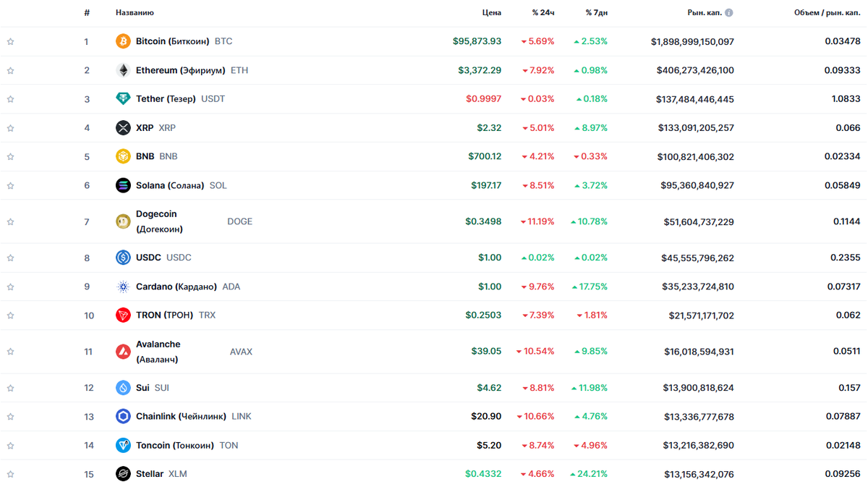Star Avalanche in the list

point(11,352)
